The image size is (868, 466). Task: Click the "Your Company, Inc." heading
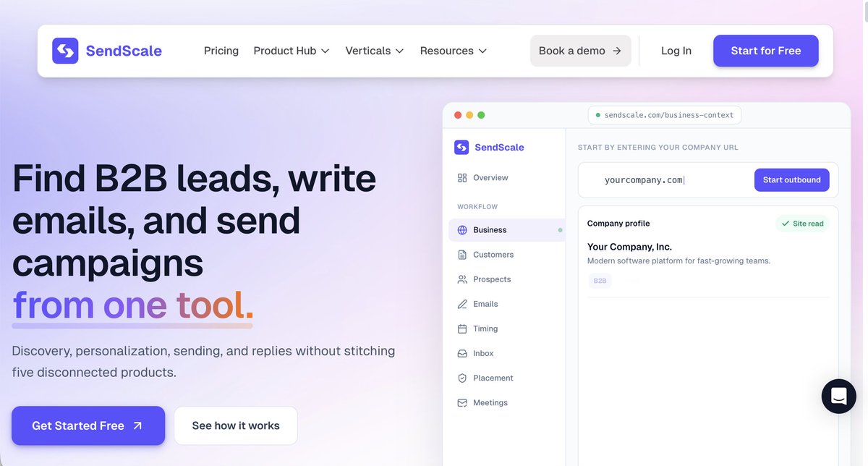pos(629,247)
